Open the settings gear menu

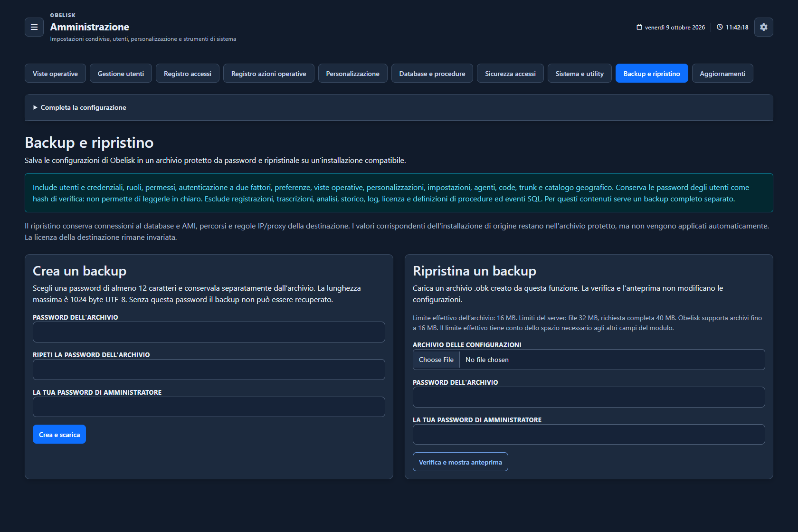[764, 27]
